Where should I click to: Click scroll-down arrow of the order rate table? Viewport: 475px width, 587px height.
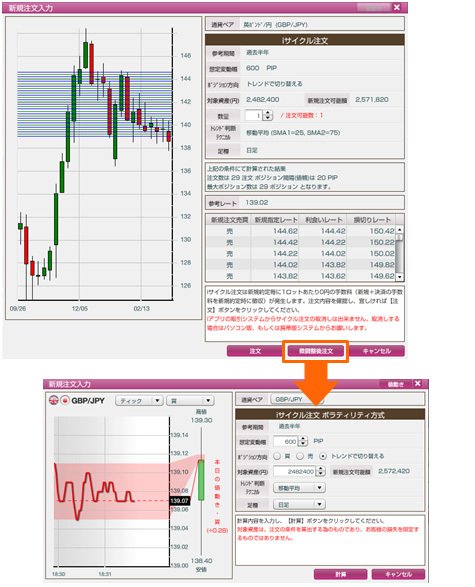(400, 277)
